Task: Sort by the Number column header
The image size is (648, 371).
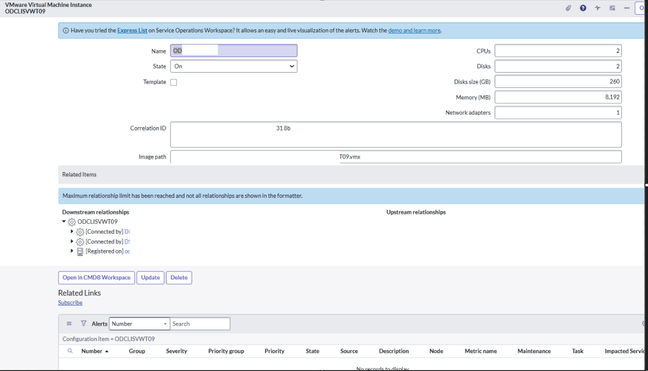Action: (x=92, y=351)
